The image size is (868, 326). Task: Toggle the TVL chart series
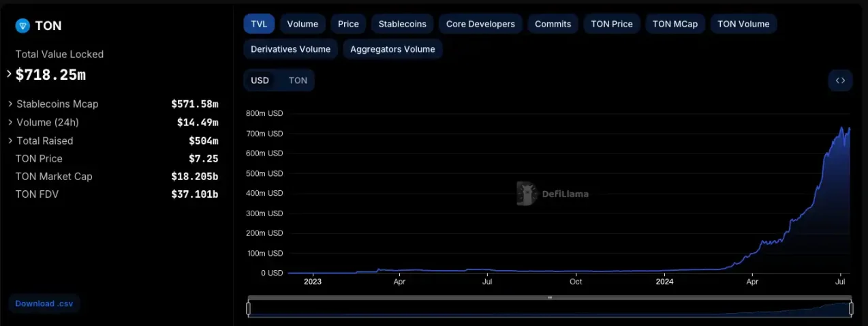[259, 24]
